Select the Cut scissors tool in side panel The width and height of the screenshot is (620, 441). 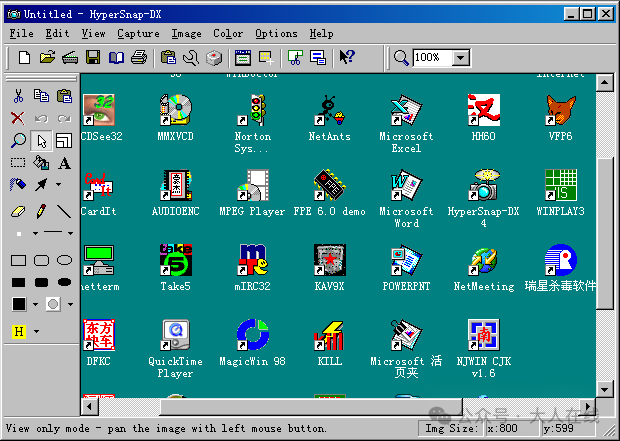tap(18, 96)
